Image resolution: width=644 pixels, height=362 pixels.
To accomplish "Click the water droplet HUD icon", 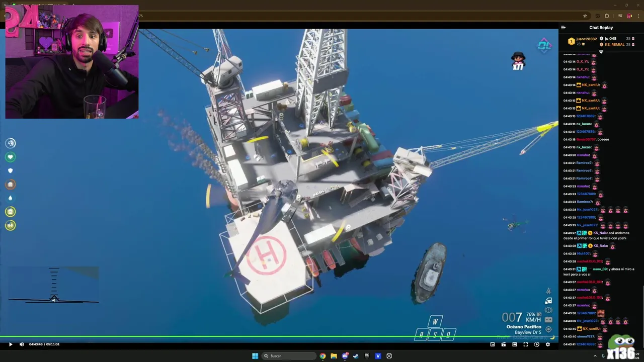I will click(10, 198).
